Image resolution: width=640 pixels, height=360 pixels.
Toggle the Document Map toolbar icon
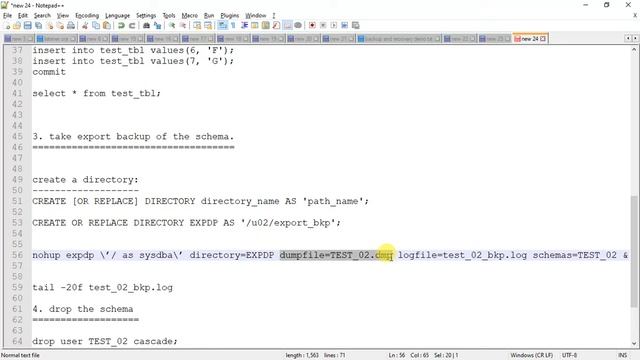coord(265,25)
